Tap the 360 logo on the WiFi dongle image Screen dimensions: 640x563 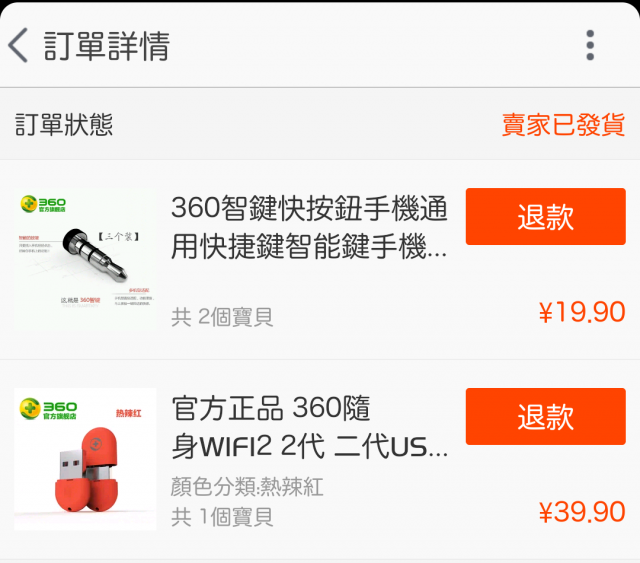pyautogui.click(x=48, y=409)
